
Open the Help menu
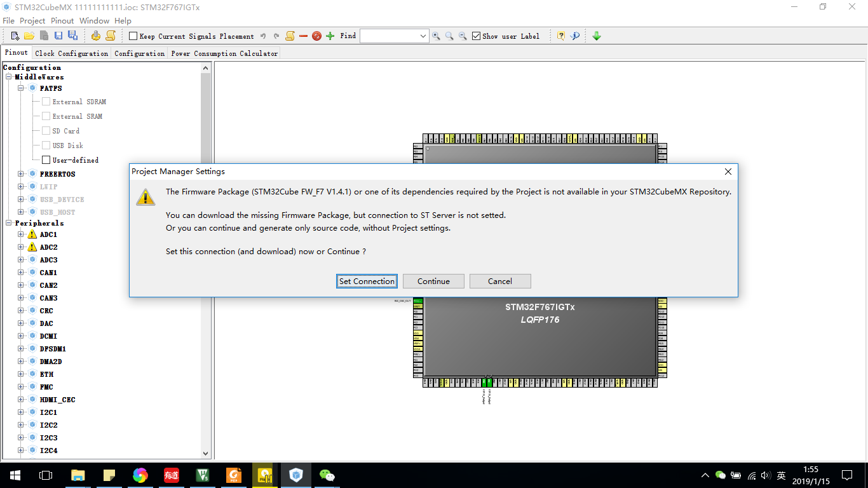(x=123, y=21)
